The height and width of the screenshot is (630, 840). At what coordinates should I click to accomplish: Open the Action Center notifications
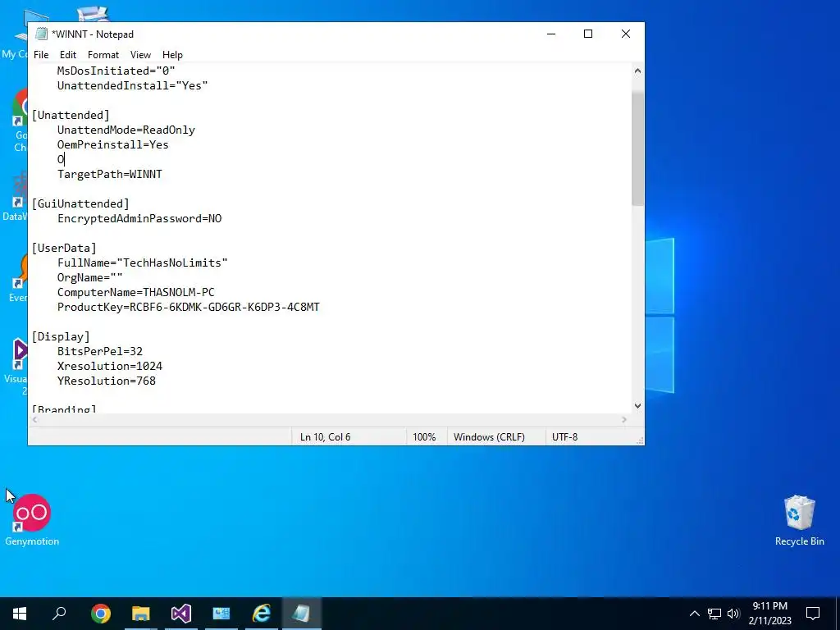pos(813,614)
